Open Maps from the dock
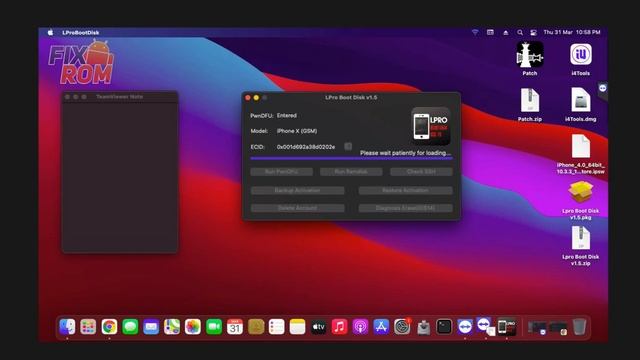 (x=172, y=327)
